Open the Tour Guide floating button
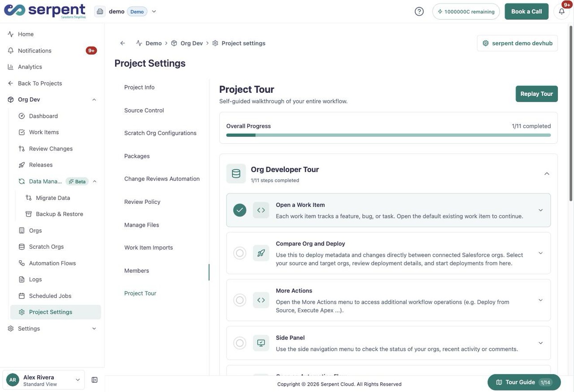The width and height of the screenshot is (574, 392). pyautogui.click(x=524, y=382)
